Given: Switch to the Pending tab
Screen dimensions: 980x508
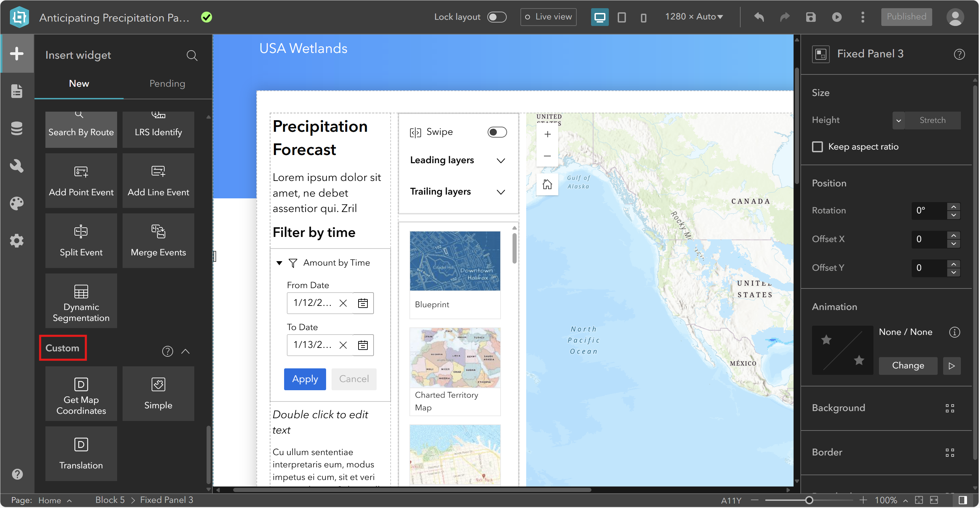Looking at the screenshot, I should click(167, 84).
